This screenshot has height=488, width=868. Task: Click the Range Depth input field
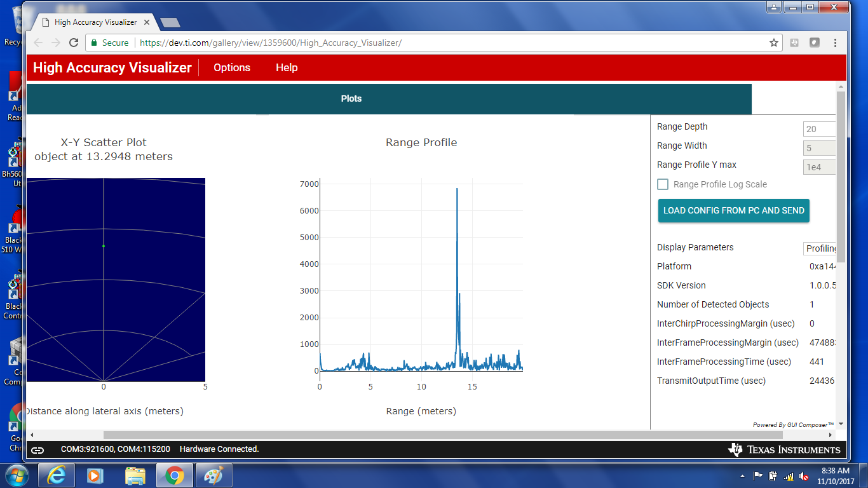(820, 129)
